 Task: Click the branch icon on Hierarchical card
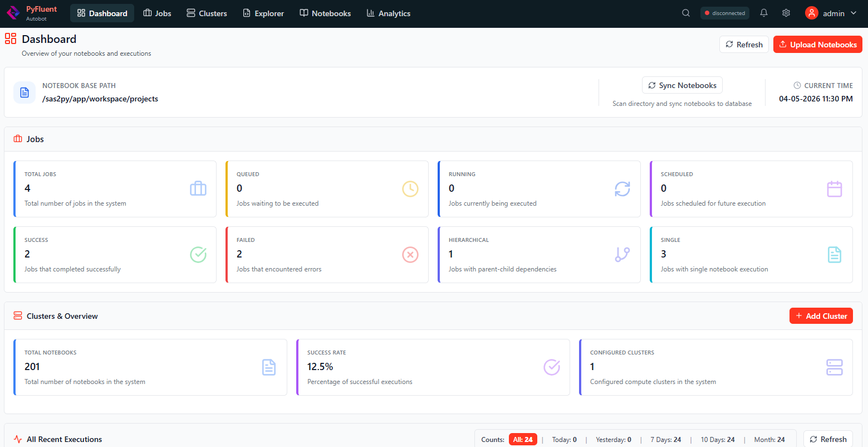[x=622, y=255]
